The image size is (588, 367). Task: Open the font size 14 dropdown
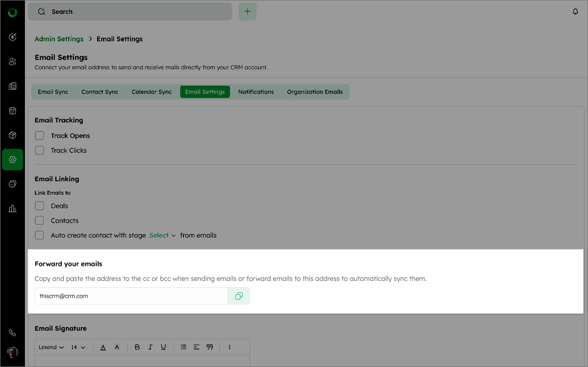point(78,347)
